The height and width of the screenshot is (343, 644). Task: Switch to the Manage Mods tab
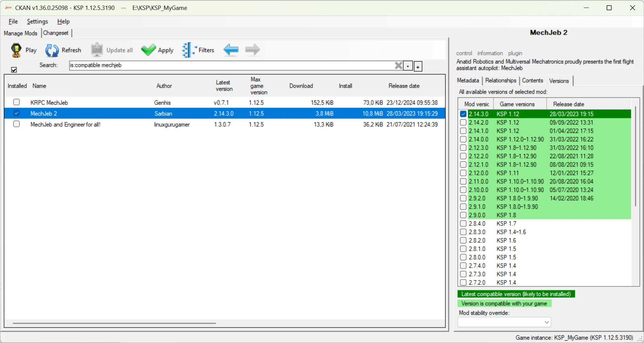tap(20, 33)
